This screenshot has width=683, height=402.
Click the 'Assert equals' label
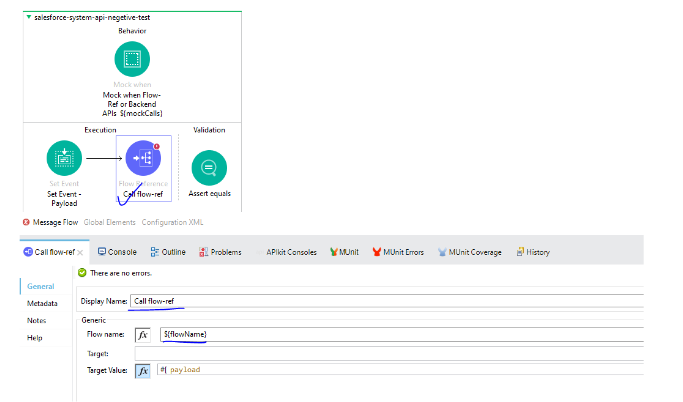(x=210, y=193)
